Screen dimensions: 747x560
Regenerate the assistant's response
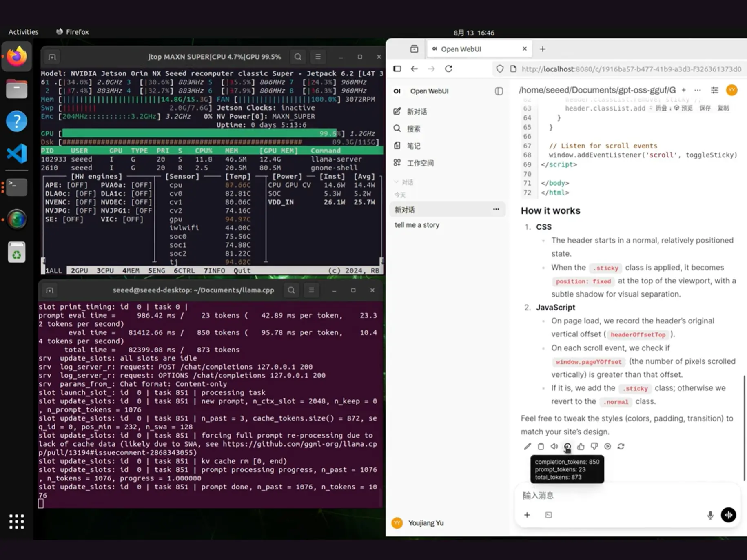tap(621, 446)
